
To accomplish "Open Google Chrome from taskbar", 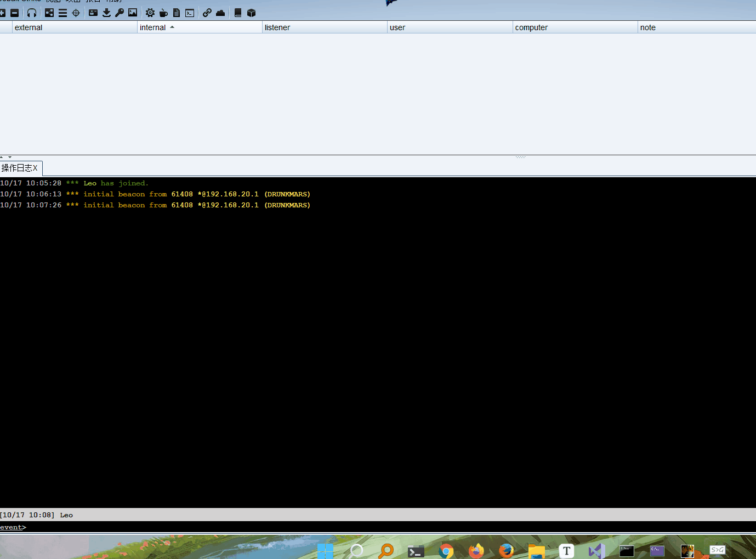I will click(x=446, y=551).
